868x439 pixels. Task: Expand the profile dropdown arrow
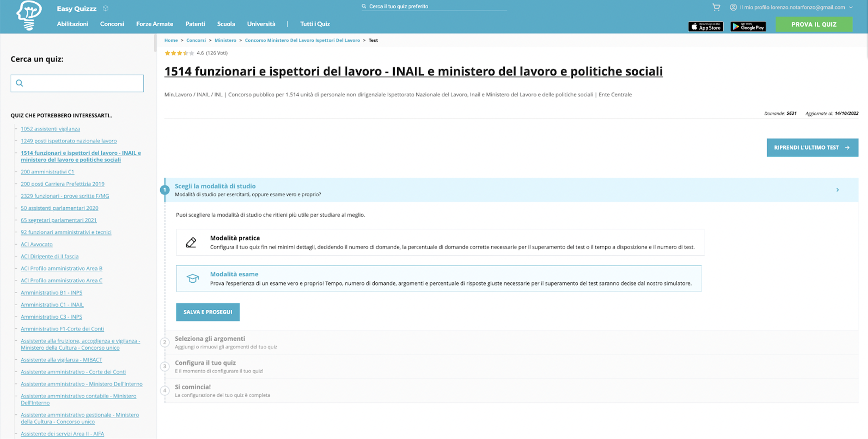click(851, 8)
